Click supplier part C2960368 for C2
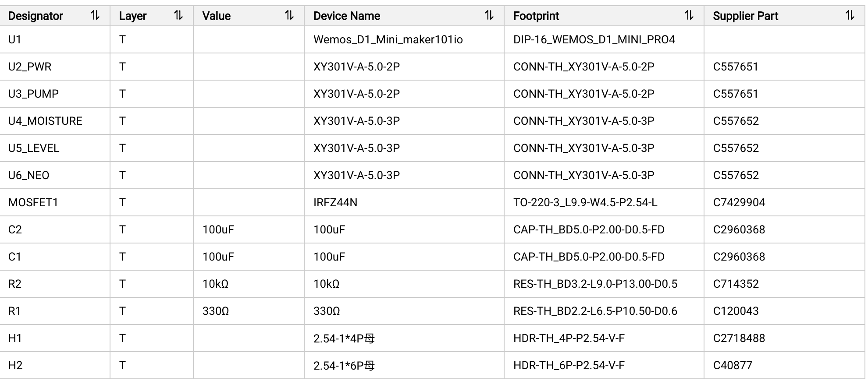The height and width of the screenshot is (381, 868). pyautogui.click(x=739, y=230)
